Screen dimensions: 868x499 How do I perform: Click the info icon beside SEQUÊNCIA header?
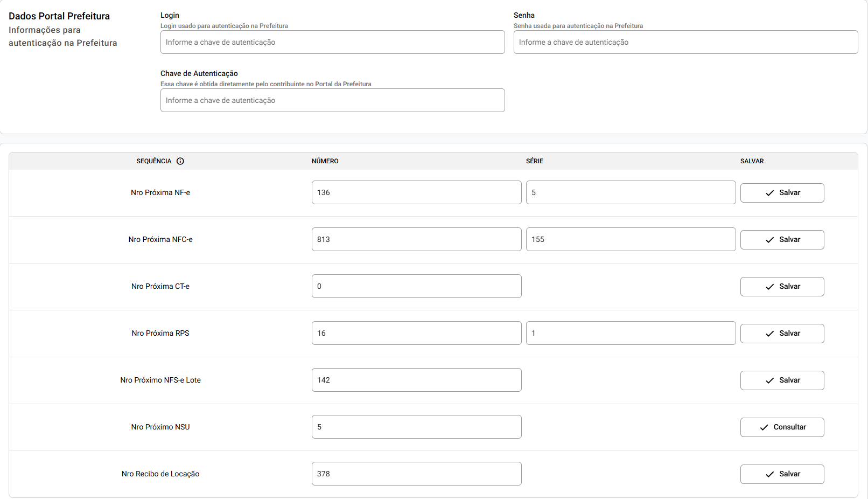click(x=180, y=161)
